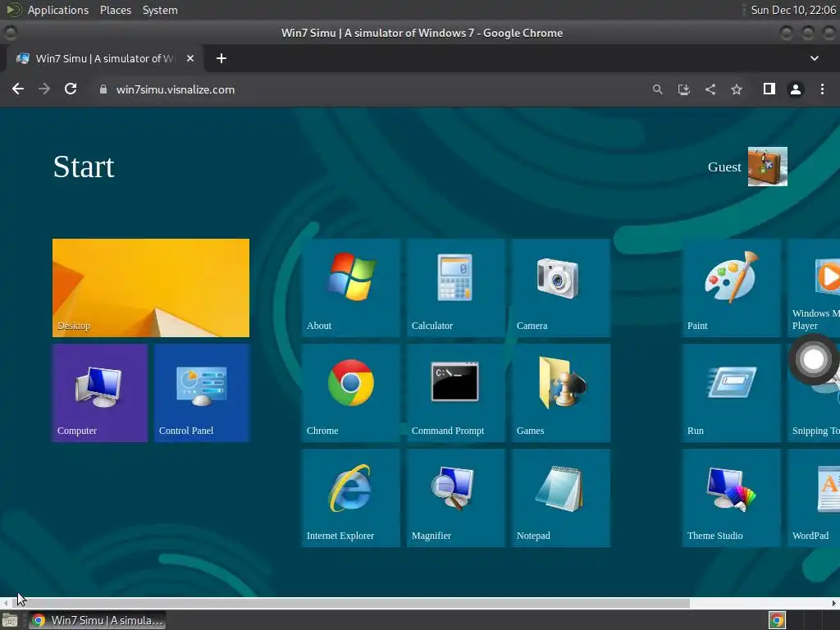View site information via lock icon
840x630 pixels.
pyautogui.click(x=103, y=89)
